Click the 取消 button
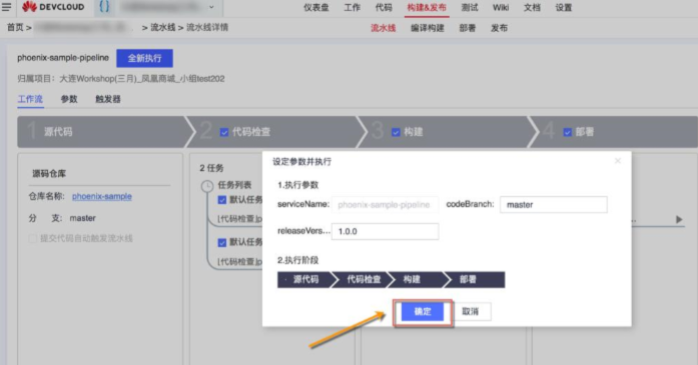Image resolution: width=698 pixels, height=365 pixels. click(471, 312)
